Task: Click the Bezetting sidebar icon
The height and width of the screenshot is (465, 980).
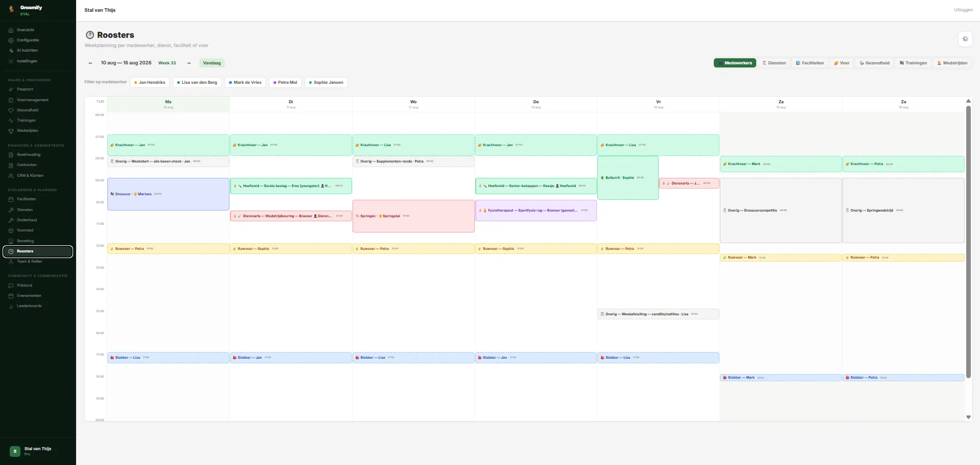Action: [x=11, y=241]
